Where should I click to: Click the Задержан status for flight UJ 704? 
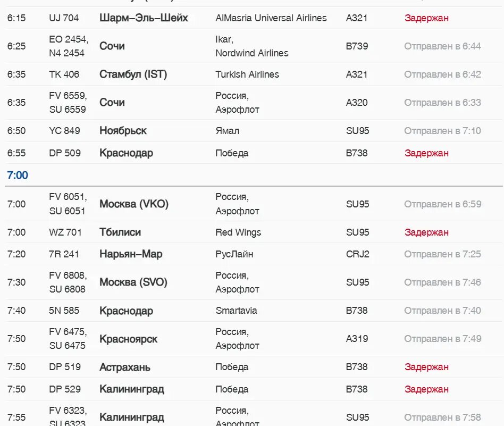point(426,18)
